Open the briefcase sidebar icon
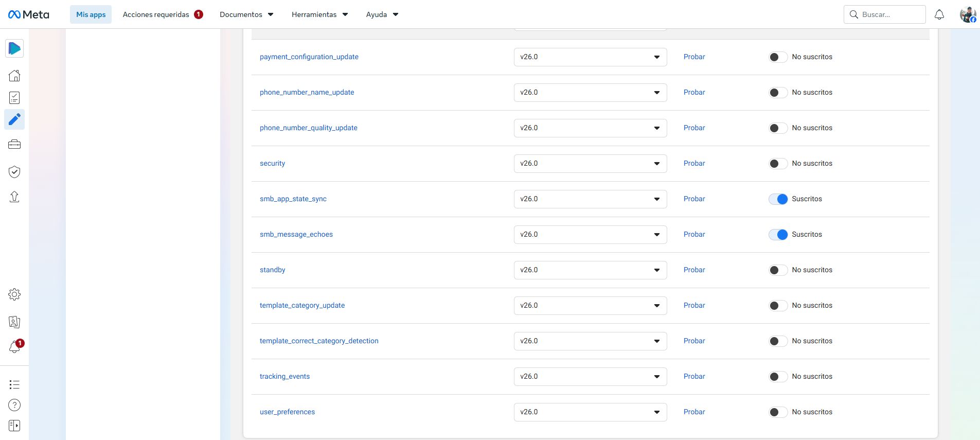Image resolution: width=980 pixels, height=440 pixels. point(14,145)
